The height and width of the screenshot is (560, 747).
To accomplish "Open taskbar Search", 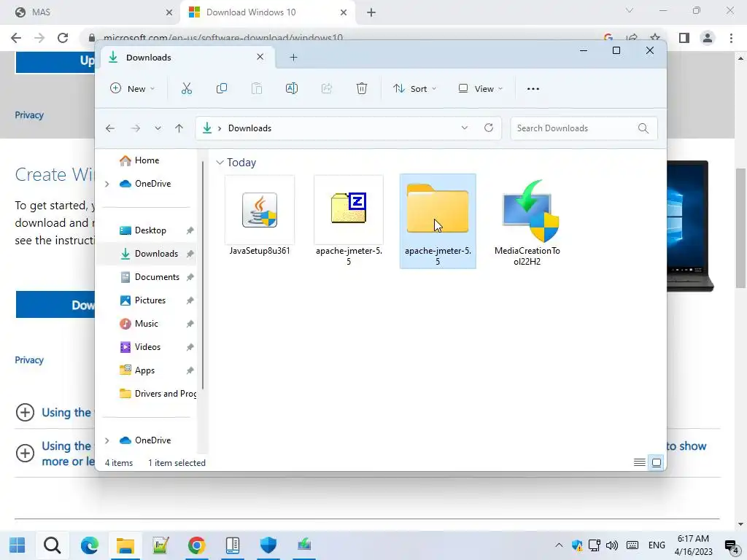I will coord(52,545).
